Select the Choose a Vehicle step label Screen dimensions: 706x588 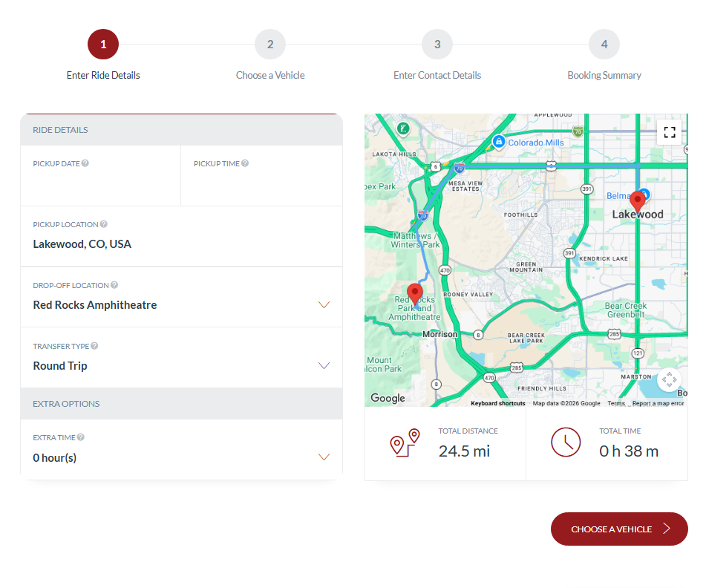tap(270, 75)
